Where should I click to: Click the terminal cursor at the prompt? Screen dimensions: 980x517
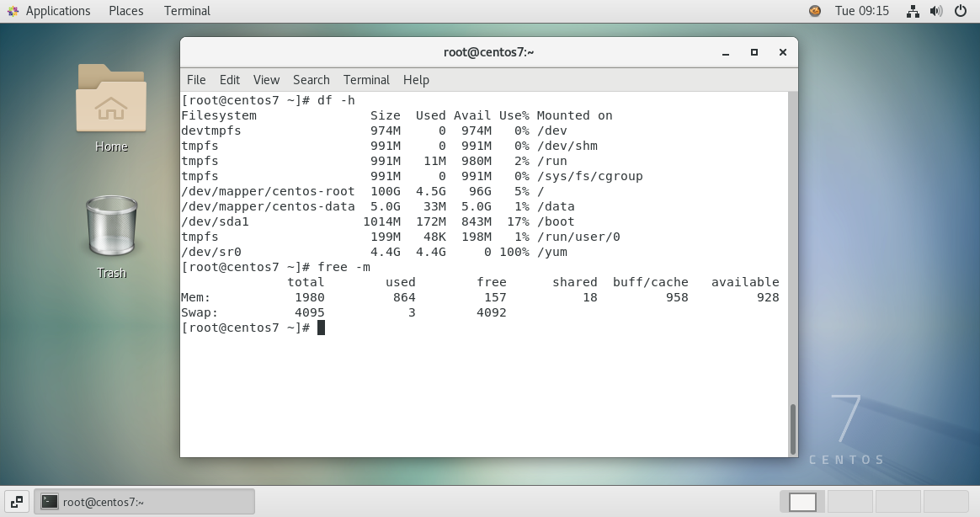tap(322, 328)
